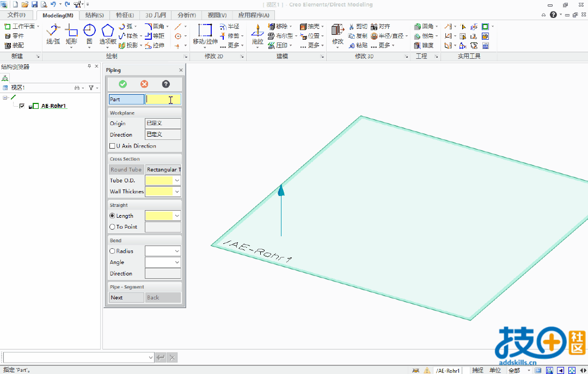Apply 倒角 chamfer in engineering group
Viewport: 588px width, 374px height.
424,36
